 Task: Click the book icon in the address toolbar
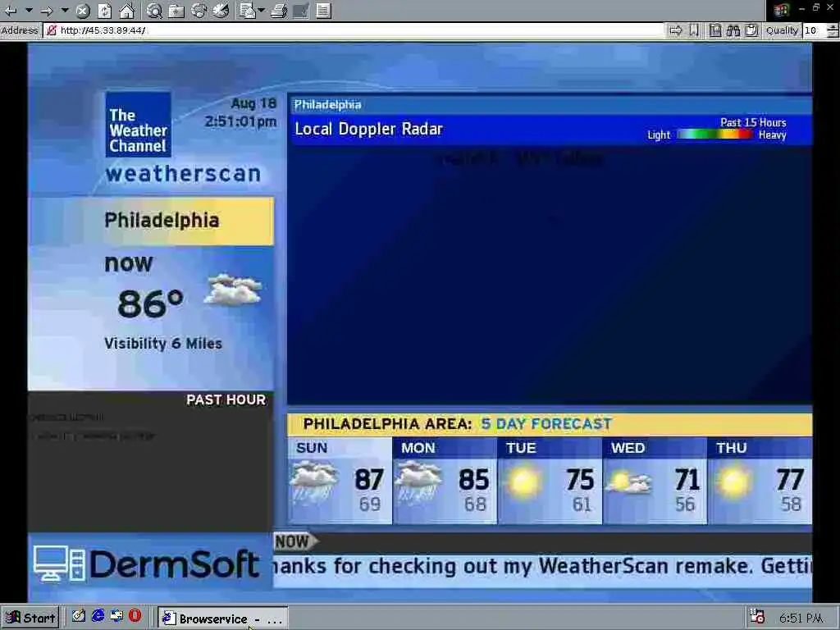[x=715, y=30]
